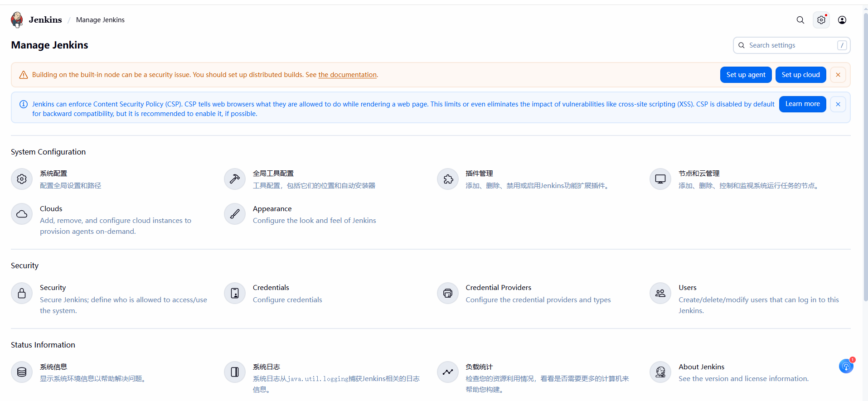Open the user account profile icon
The width and height of the screenshot is (868, 401).
click(842, 20)
